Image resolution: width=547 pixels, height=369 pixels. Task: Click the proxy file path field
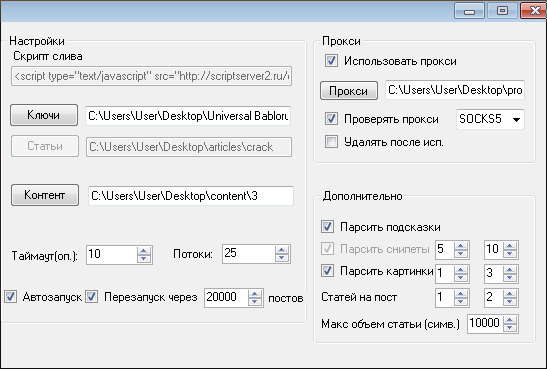(x=455, y=90)
